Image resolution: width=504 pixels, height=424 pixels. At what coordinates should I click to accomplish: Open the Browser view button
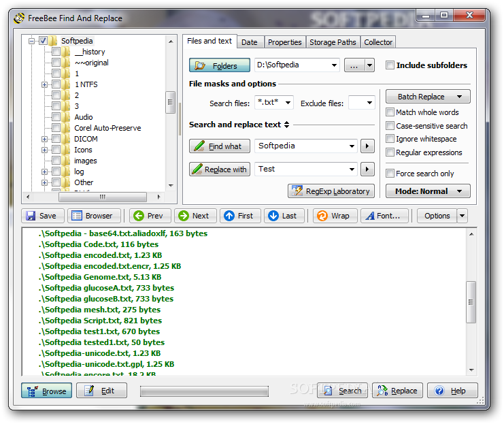point(94,216)
